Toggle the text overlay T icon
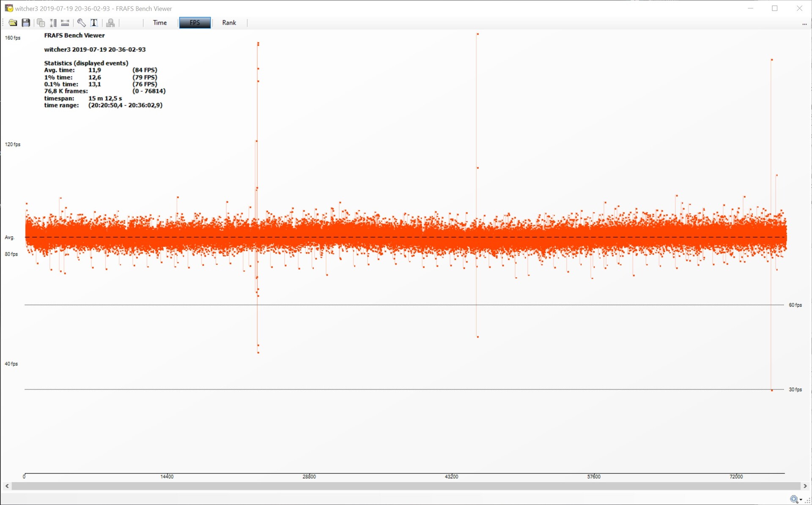The image size is (812, 505). [94, 23]
